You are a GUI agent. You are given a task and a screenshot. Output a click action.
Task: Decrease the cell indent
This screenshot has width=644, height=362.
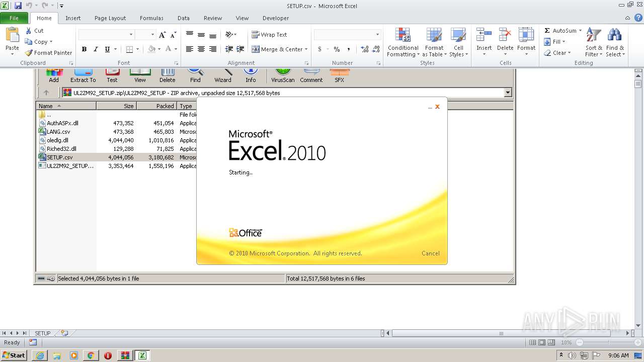tap(229, 49)
